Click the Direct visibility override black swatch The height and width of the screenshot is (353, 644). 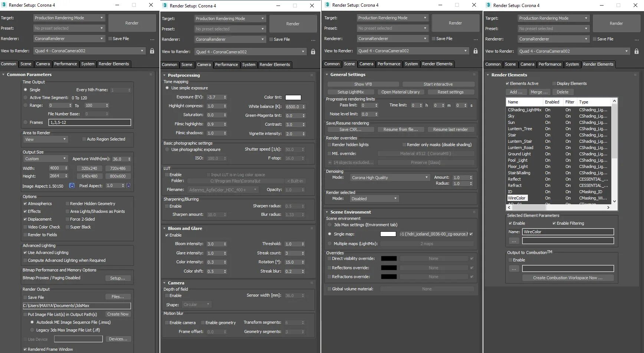point(389,258)
